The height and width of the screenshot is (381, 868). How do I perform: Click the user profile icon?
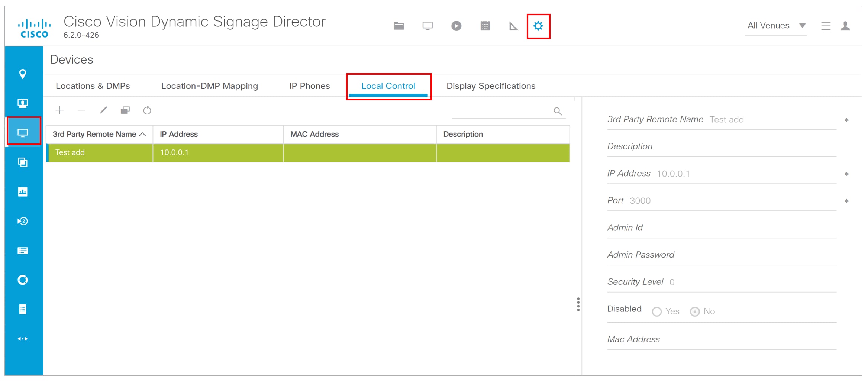pos(845,26)
